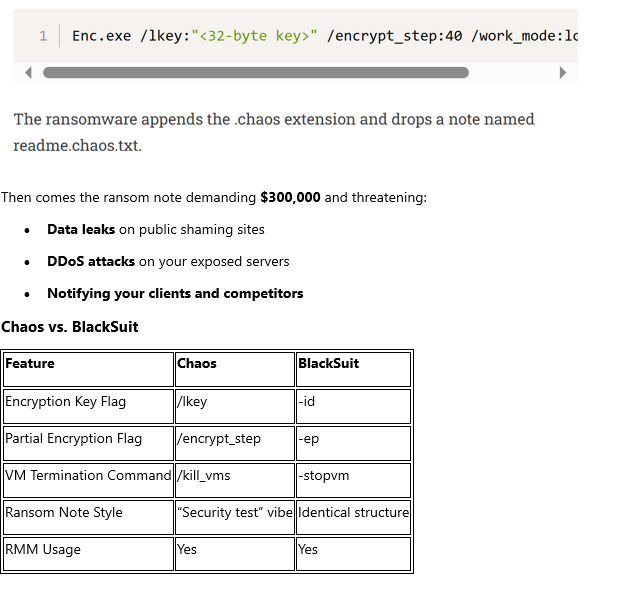
Task: Click the "-id" table cell
Action: click(x=353, y=406)
